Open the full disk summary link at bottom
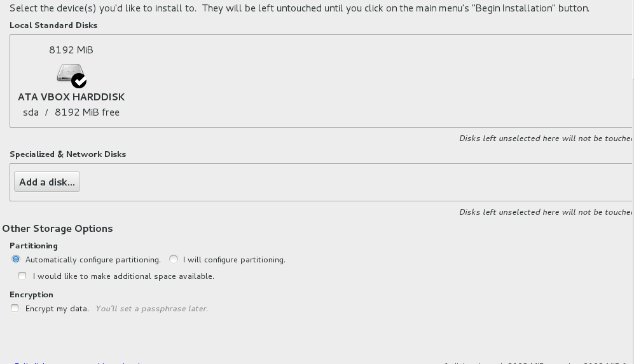The image size is (634, 364). (77, 363)
